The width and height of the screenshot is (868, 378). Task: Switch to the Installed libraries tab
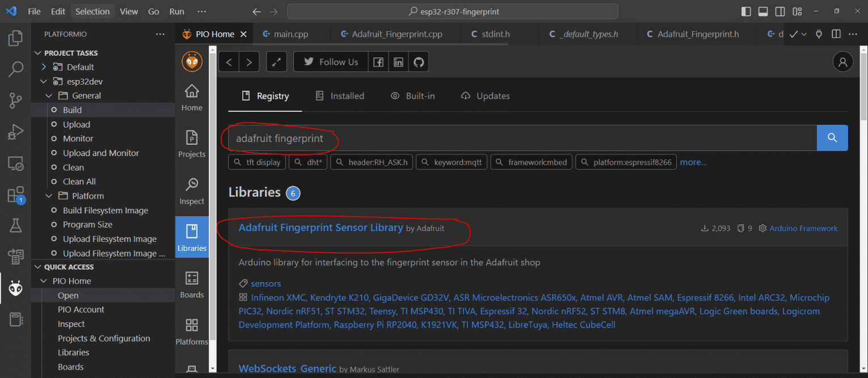tap(340, 96)
